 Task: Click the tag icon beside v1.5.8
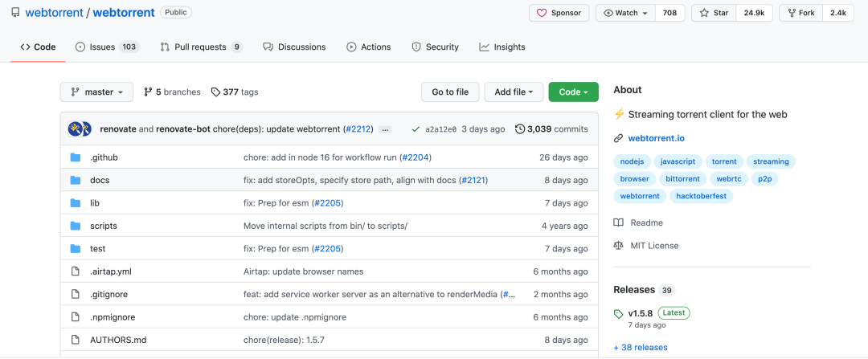pyautogui.click(x=618, y=313)
